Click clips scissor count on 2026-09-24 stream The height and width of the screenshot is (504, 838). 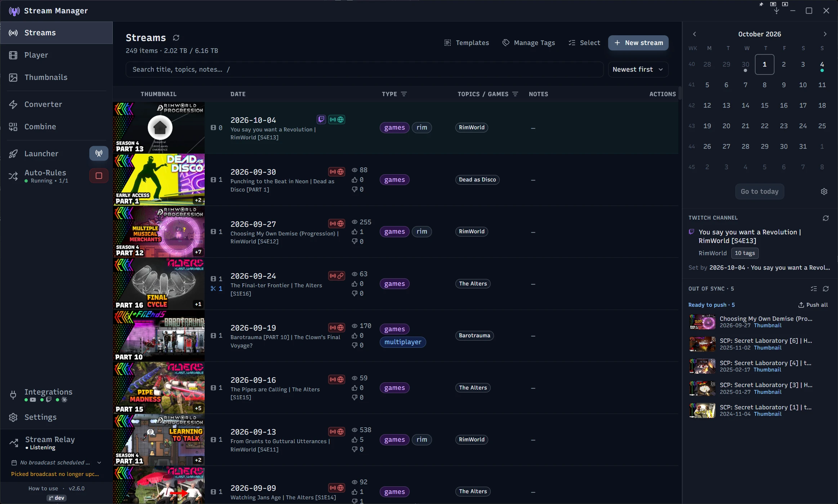click(217, 288)
